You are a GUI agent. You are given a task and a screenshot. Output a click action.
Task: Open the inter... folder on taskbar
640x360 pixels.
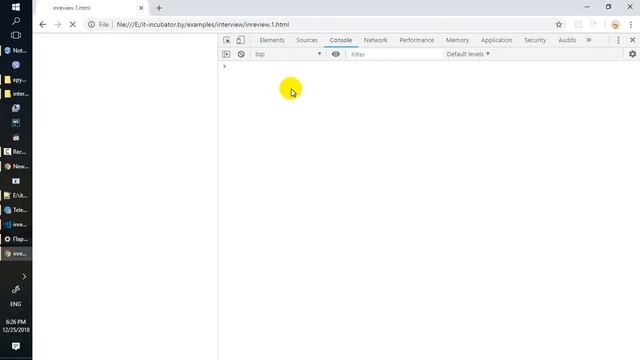tap(16, 94)
